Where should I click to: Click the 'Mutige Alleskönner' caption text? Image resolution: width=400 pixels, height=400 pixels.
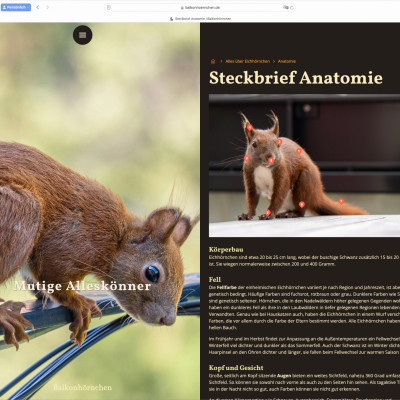pos(82,286)
